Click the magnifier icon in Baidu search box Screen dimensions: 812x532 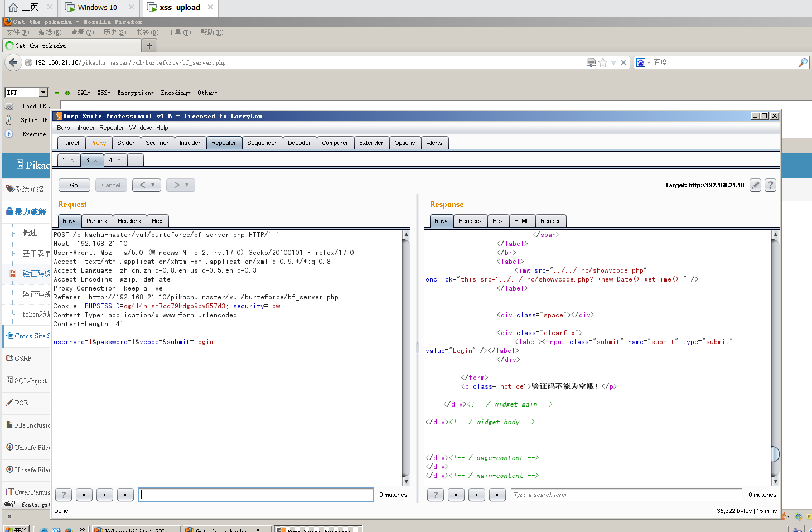[x=803, y=62]
